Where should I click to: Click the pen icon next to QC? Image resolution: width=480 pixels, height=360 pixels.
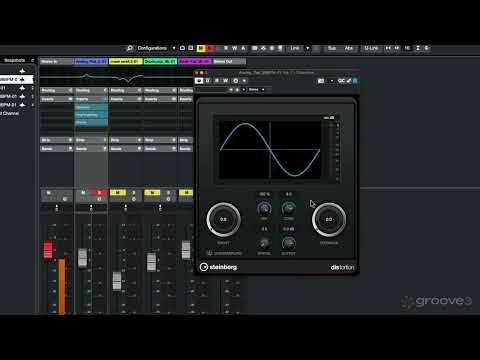click(x=349, y=81)
